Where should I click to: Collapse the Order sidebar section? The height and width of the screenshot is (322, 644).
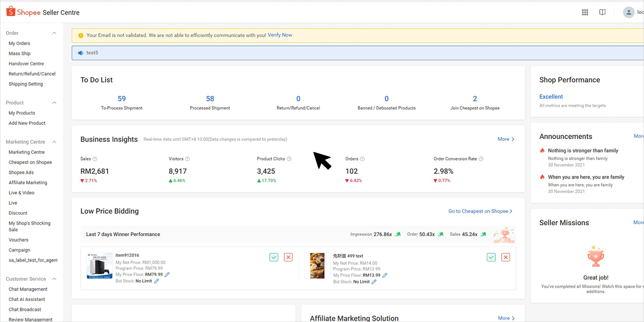(x=54, y=33)
